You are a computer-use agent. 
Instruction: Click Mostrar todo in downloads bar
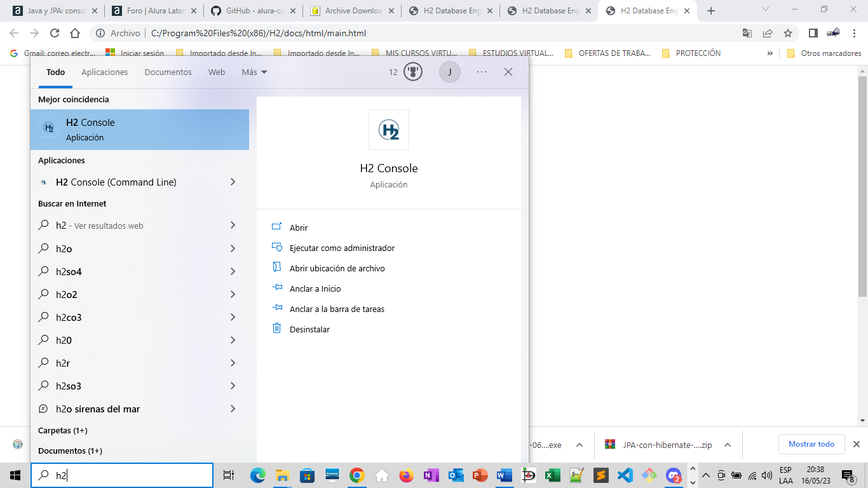coord(811,444)
